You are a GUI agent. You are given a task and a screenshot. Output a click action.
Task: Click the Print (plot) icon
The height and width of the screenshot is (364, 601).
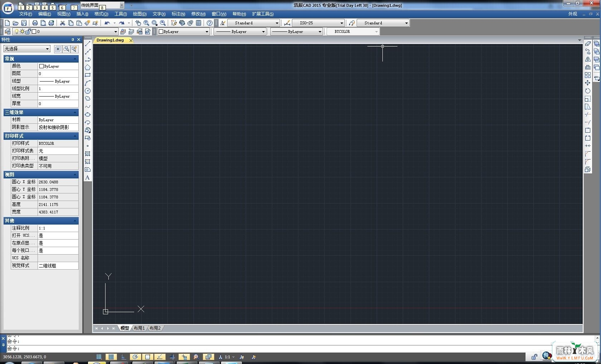point(35,23)
